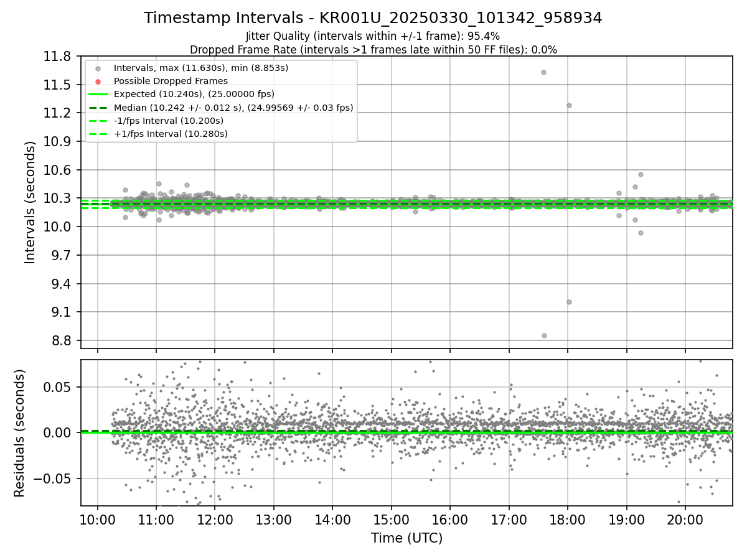Screen dimensions: 747x560
Task: Click the solid green Expected line sample in legend
Action: (98, 94)
